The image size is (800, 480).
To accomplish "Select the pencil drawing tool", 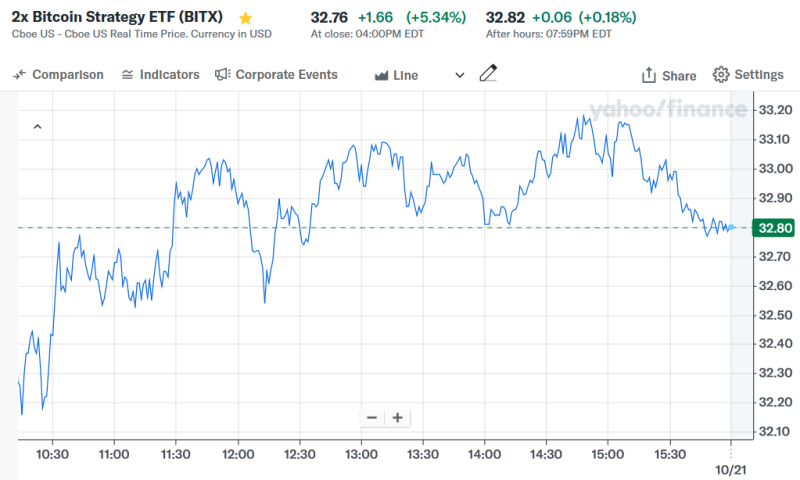I will click(488, 74).
